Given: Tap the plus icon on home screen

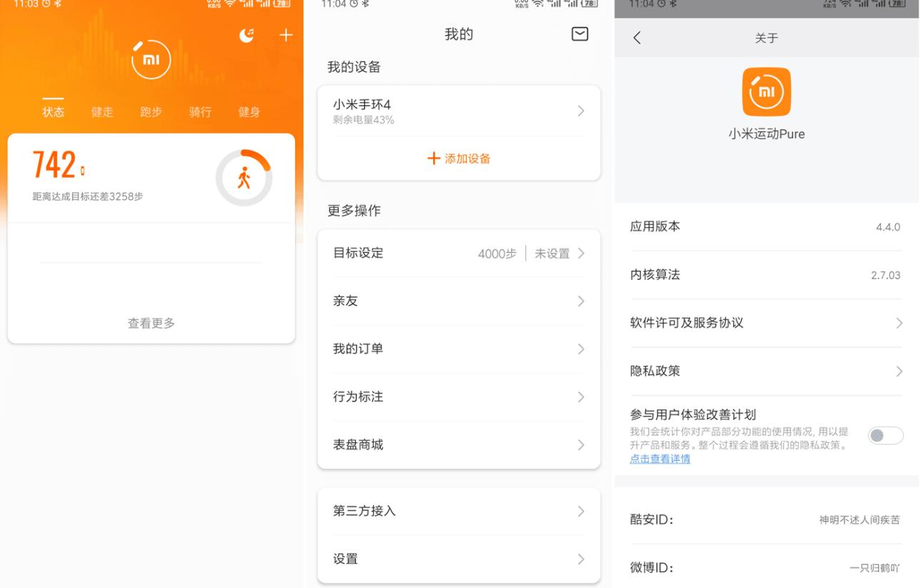Looking at the screenshot, I should tap(286, 35).
